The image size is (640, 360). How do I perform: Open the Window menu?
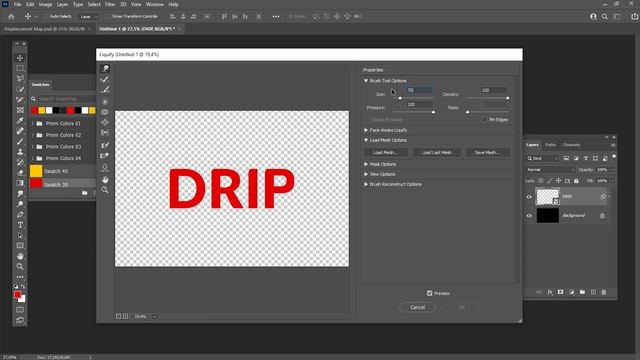(155, 4)
